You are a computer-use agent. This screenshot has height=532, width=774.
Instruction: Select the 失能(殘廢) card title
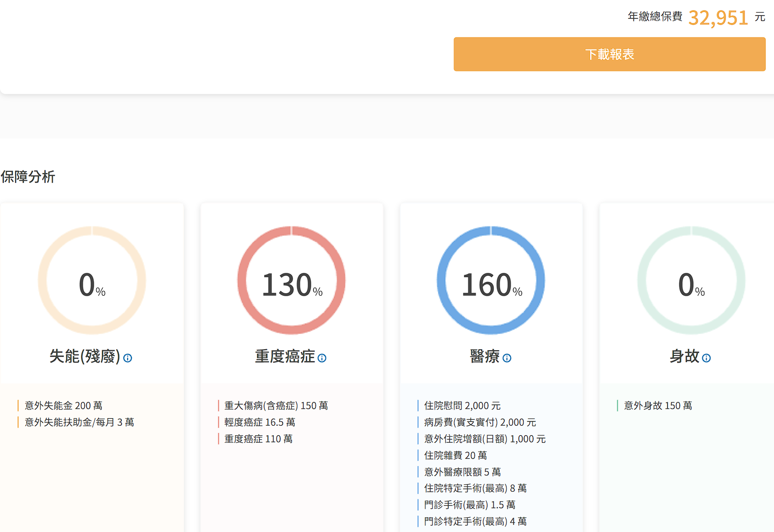tap(85, 356)
